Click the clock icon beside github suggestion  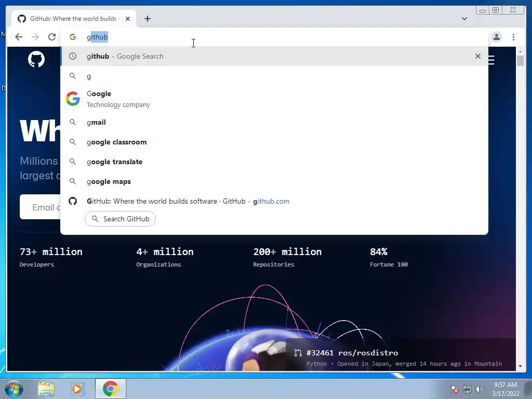click(73, 56)
